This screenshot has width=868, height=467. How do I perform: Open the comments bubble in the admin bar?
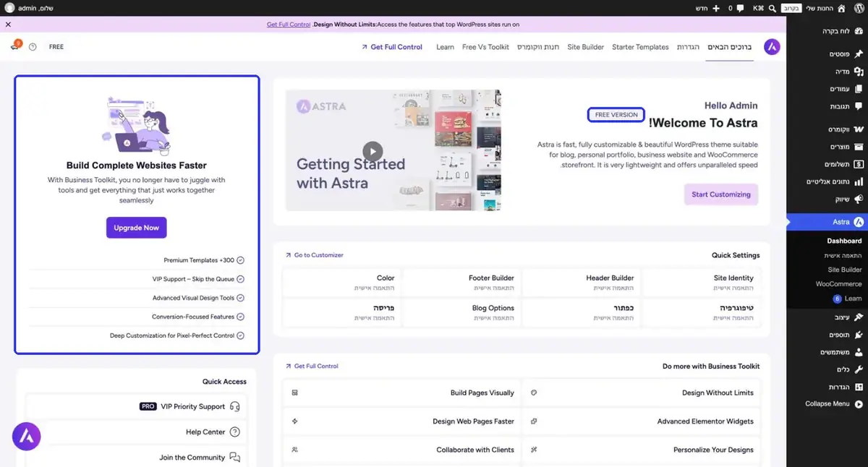740,8
